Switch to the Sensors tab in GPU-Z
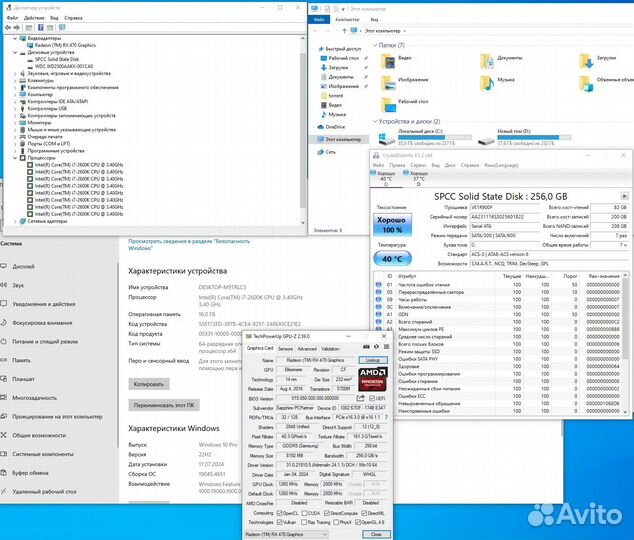The width and height of the screenshot is (634, 540). (x=285, y=349)
